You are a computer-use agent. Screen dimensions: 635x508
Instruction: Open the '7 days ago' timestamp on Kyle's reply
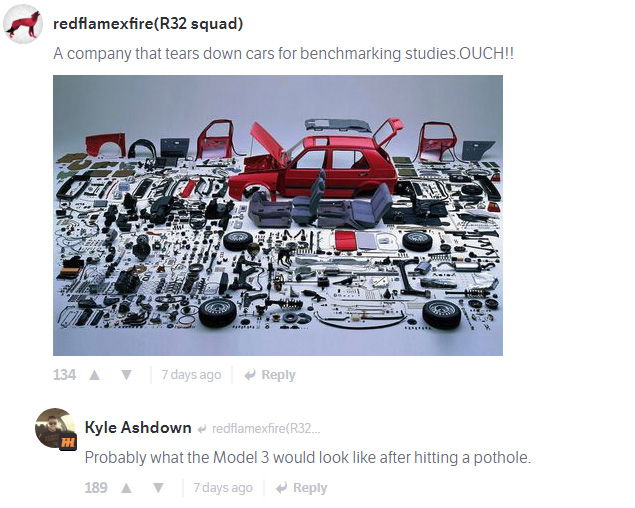click(223, 488)
